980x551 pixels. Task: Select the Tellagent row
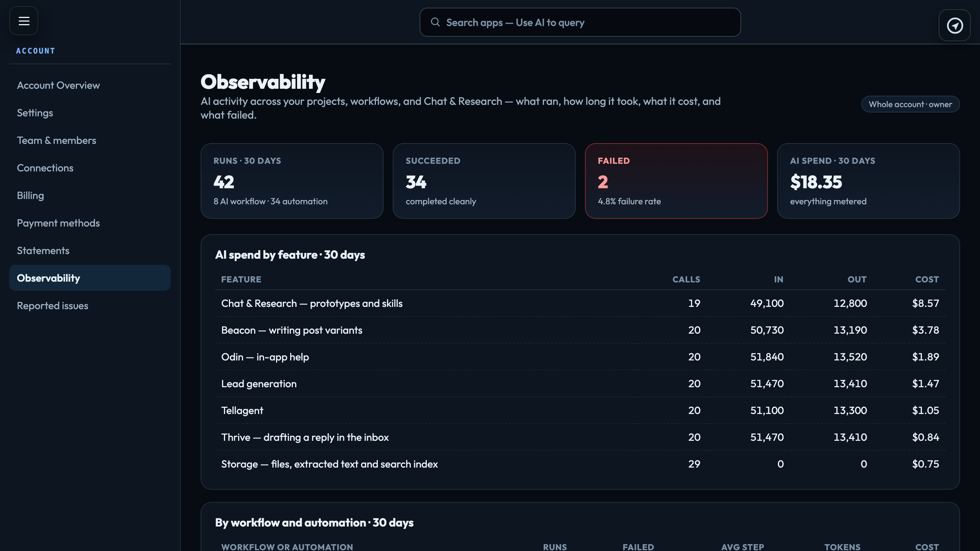[580, 410]
